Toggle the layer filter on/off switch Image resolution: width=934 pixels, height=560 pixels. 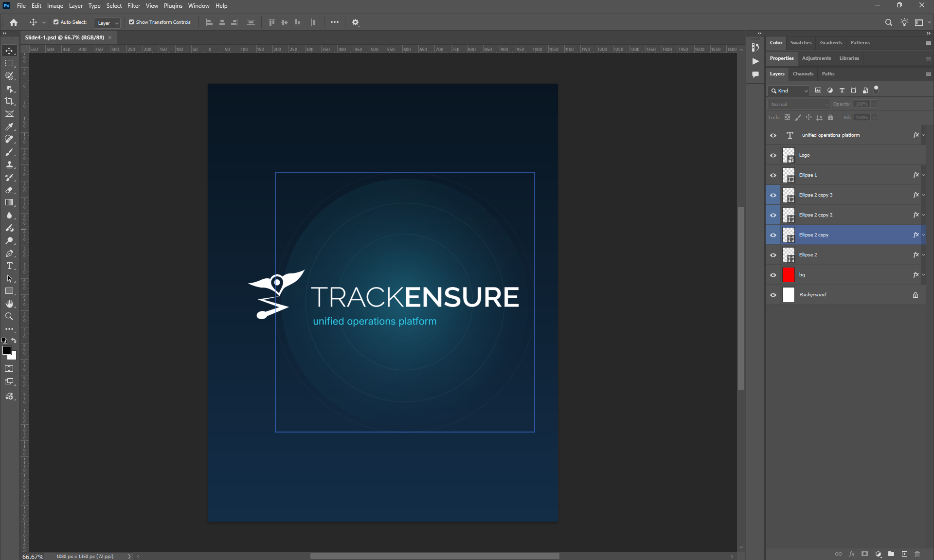[876, 90]
